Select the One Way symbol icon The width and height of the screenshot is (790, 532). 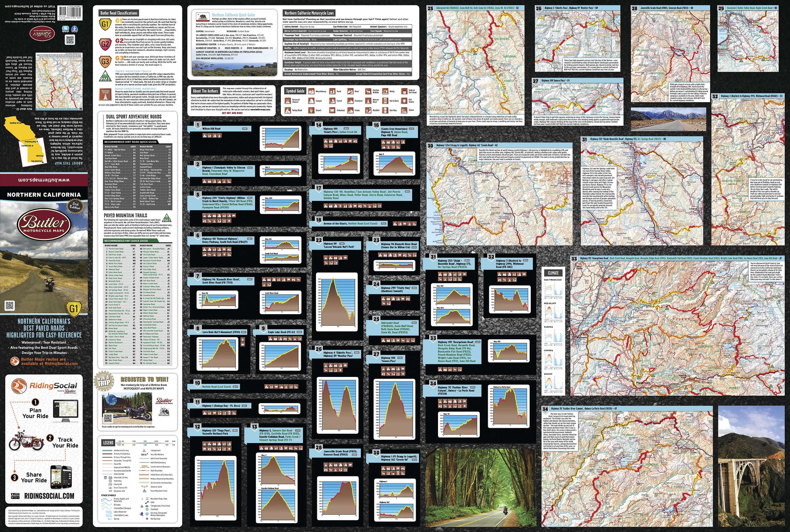coord(385,110)
